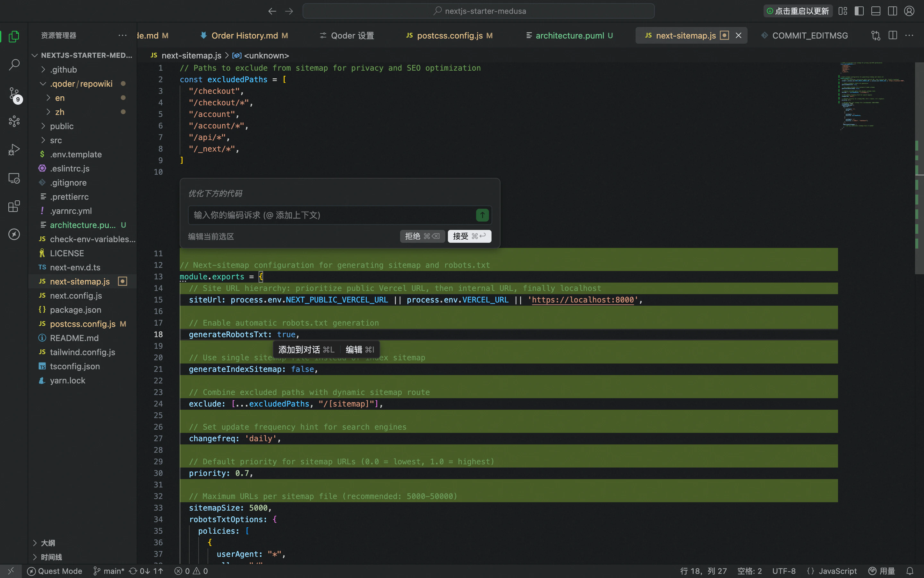Click the fourth activity bar graph icon

[14, 122]
